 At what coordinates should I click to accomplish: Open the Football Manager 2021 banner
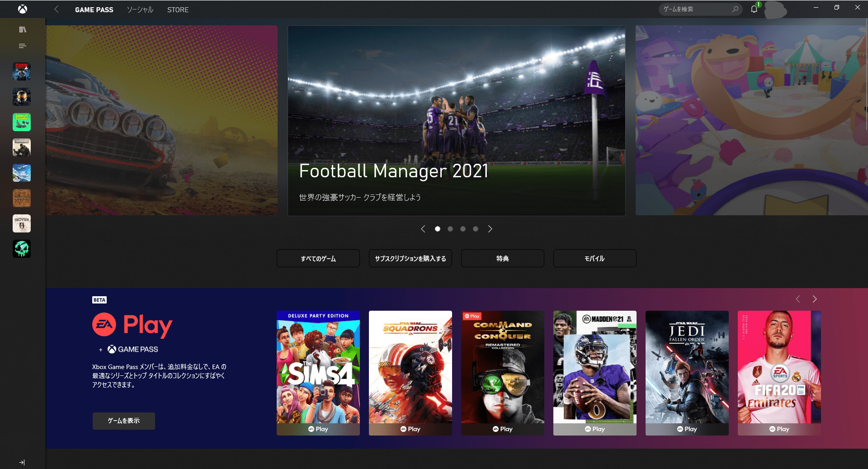click(x=457, y=120)
